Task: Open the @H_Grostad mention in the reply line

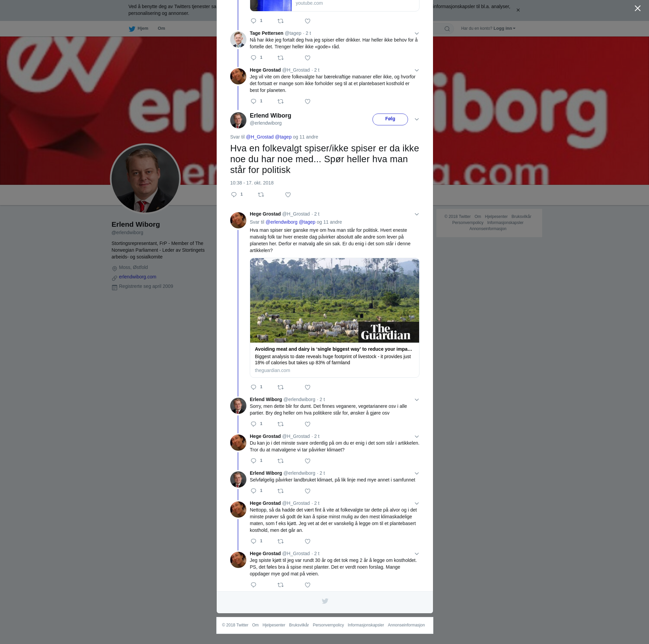Action: [x=260, y=137]
